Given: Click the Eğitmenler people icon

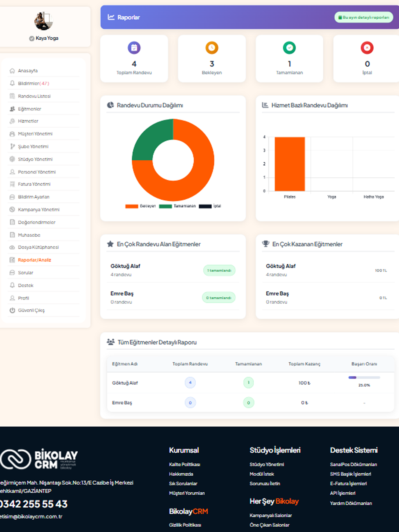Looking at the screenshot, I should 12,109.
